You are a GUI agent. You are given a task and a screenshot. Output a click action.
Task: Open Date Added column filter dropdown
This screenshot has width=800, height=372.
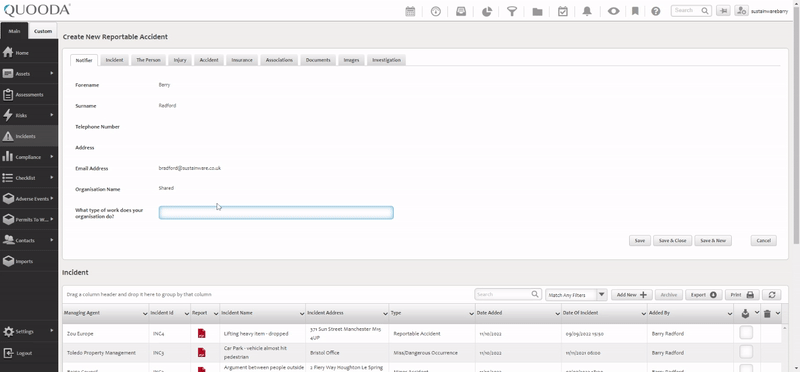(x=557, y=313)
